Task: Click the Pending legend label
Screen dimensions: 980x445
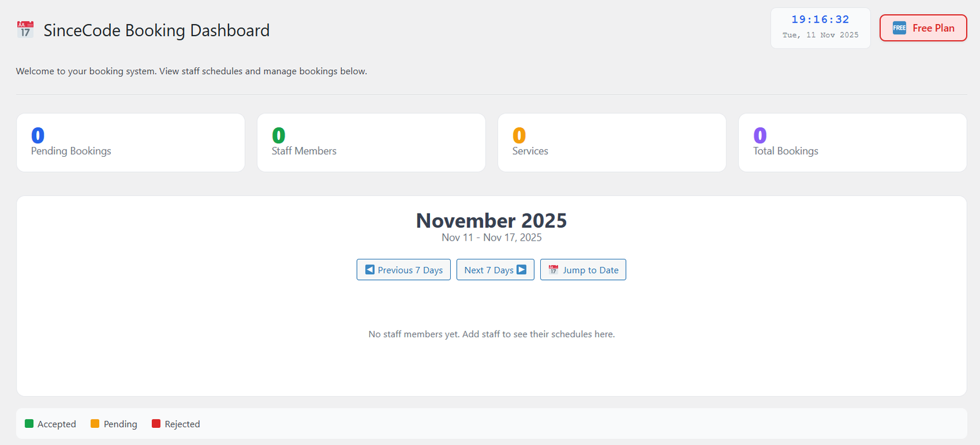Action: [x=120, y=424]
